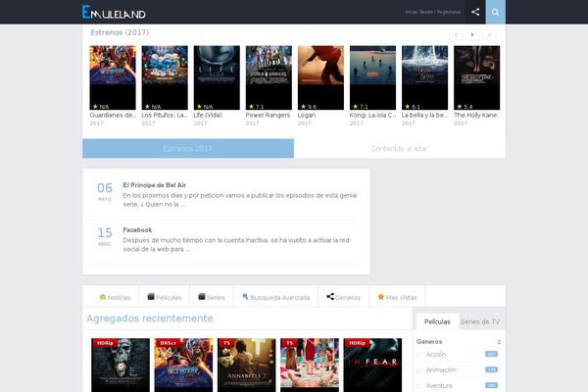The height and width of the screenshot is (392, 588).
Task: Open Noticias menu item
Action: tap(115, 298)
